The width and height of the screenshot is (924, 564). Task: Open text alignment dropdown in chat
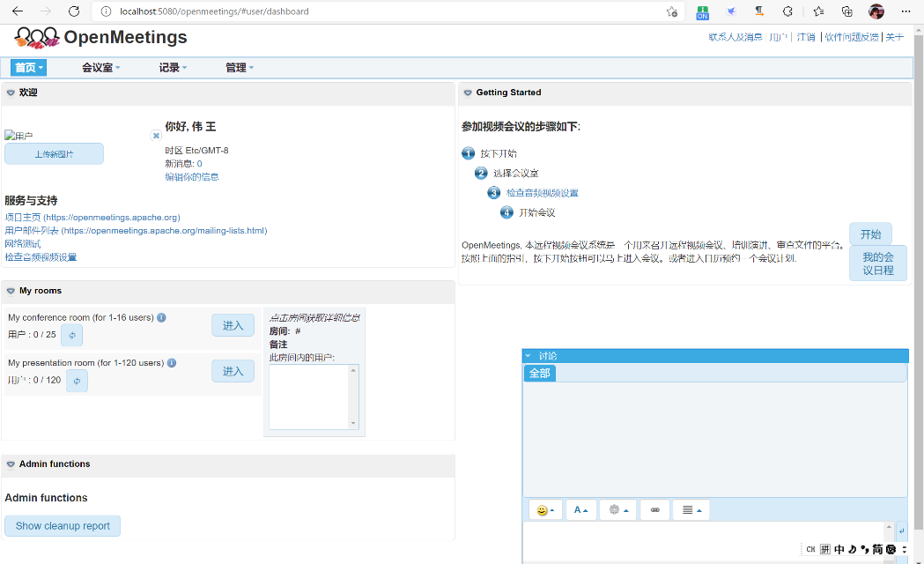691,510
